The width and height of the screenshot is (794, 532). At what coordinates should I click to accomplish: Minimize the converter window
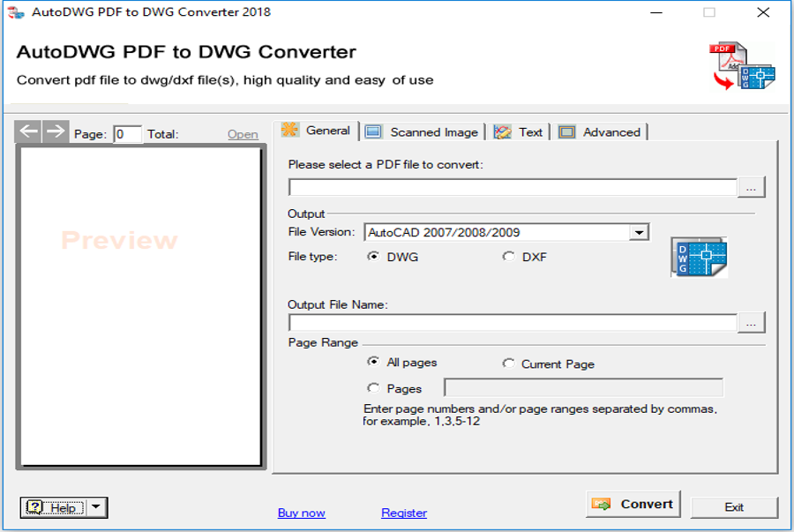click(x=656, y=12)
